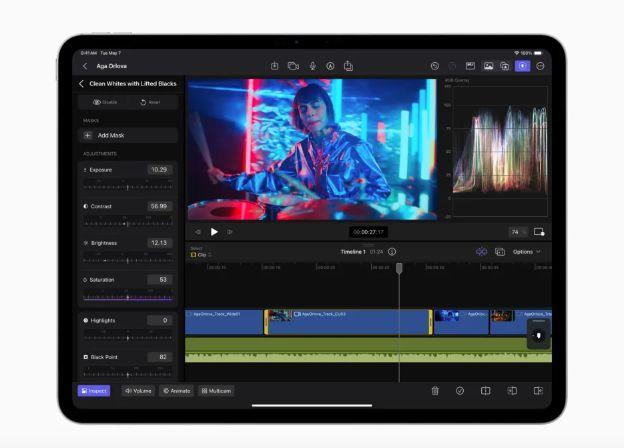Expand the Select Clip dropdown
Viewport: 624px width, 448px height.
tap(201, 255)
